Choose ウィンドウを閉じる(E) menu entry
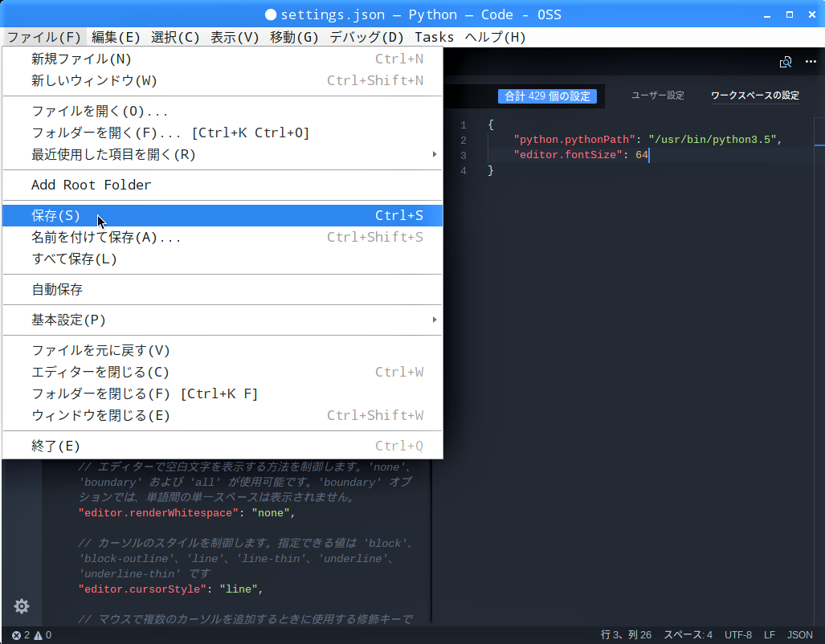825x644 pixels. click(x=223, y=415)
